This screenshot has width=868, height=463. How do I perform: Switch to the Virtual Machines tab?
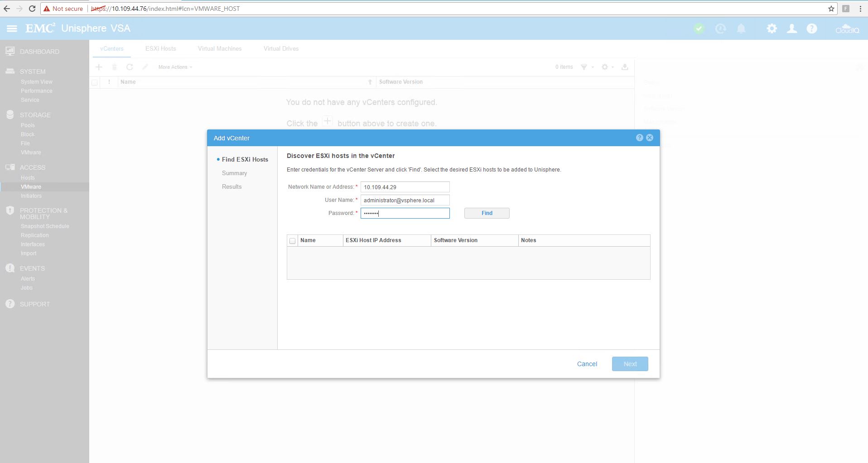click(x=220, y=48)
